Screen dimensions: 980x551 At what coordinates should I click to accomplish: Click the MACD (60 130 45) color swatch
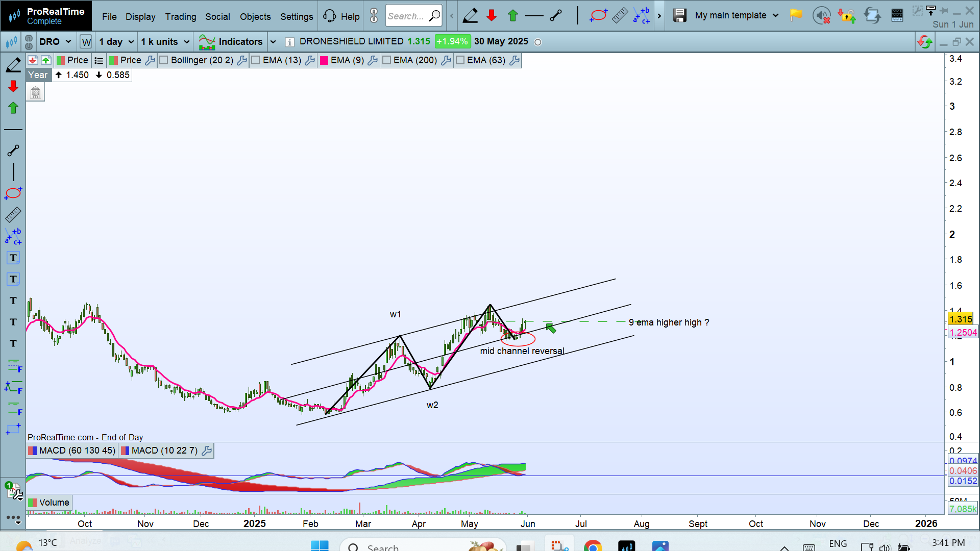[32, 450]
